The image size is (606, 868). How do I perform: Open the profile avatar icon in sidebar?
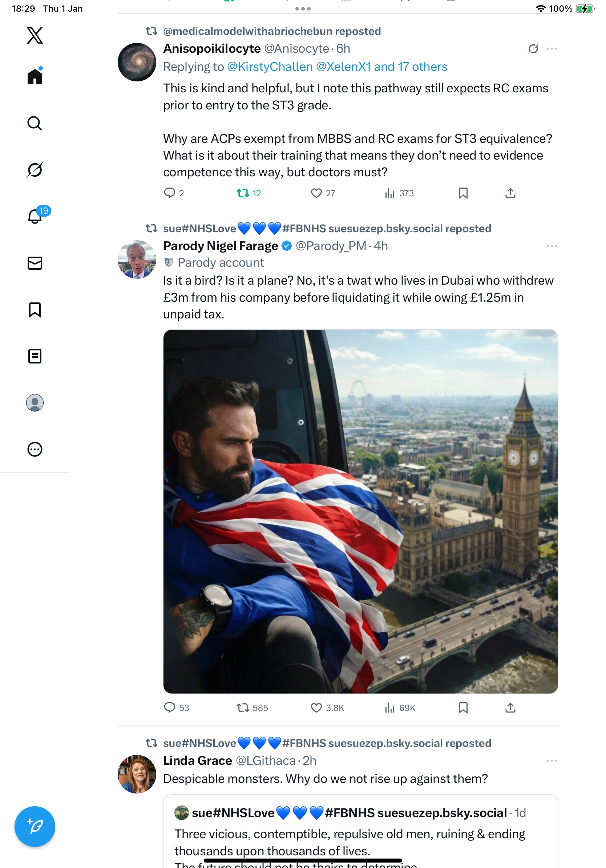pyautogui.click(x=35, y=403)
